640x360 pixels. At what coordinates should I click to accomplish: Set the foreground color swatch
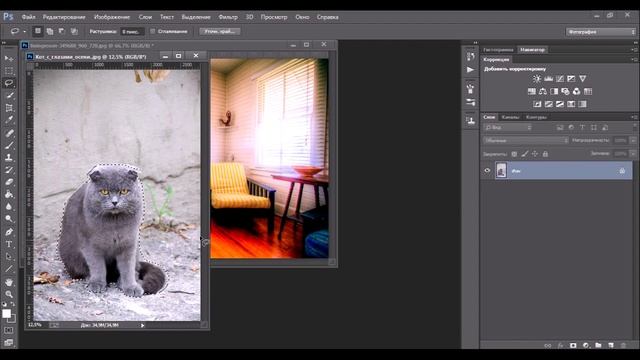[6, 313]
